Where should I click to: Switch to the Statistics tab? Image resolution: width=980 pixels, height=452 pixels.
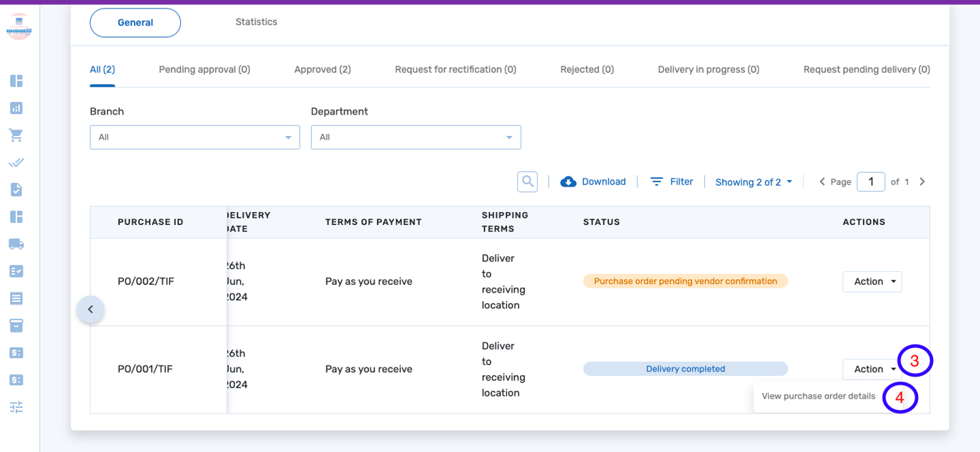[x=256, y=21]
